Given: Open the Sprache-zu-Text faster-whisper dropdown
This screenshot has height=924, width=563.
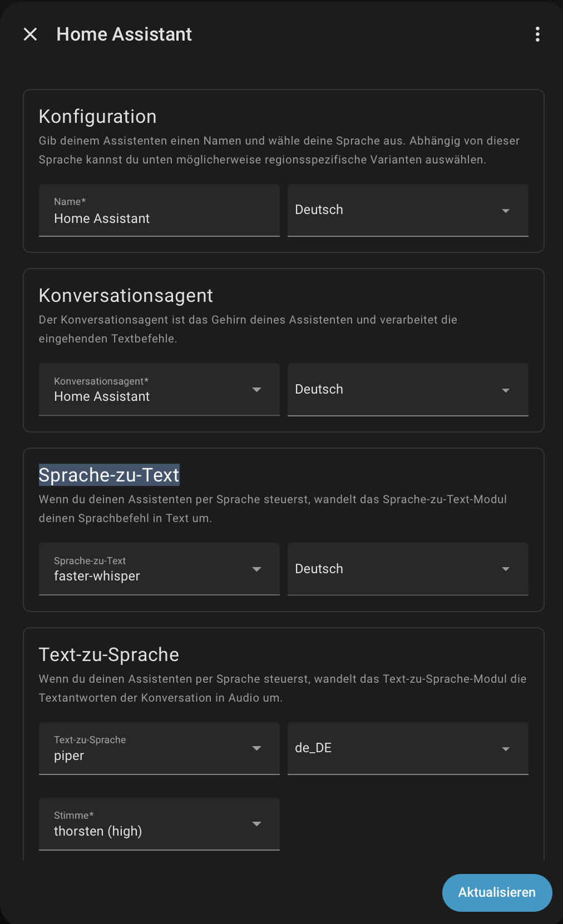Looking at the screenshot, I should tap(159, 569).
